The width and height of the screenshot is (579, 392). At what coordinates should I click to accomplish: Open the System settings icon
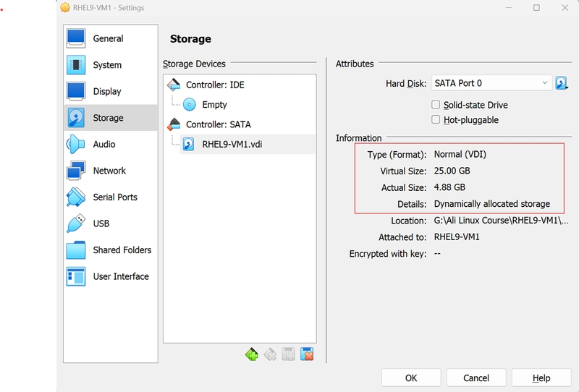click(76, 65)
